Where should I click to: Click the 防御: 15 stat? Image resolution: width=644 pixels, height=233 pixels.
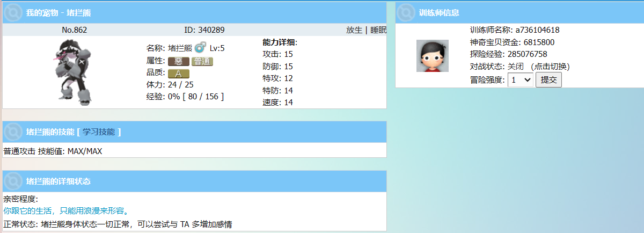(x=277, y=67)
